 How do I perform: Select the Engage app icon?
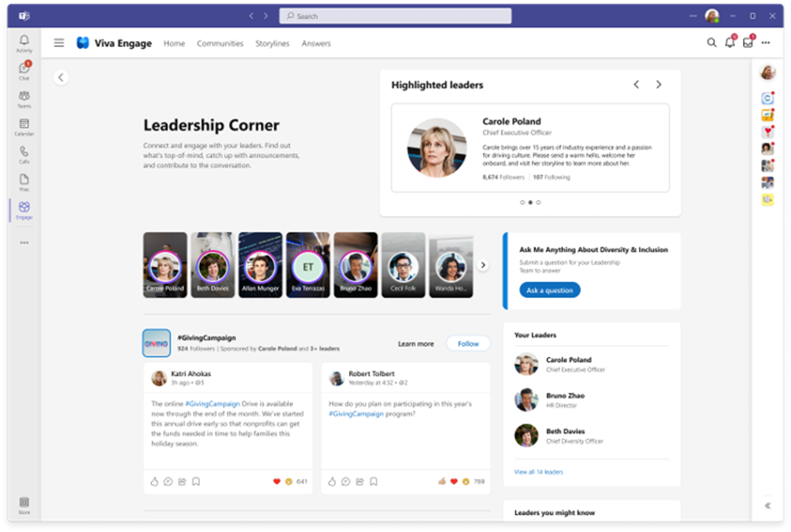(24, 210)
